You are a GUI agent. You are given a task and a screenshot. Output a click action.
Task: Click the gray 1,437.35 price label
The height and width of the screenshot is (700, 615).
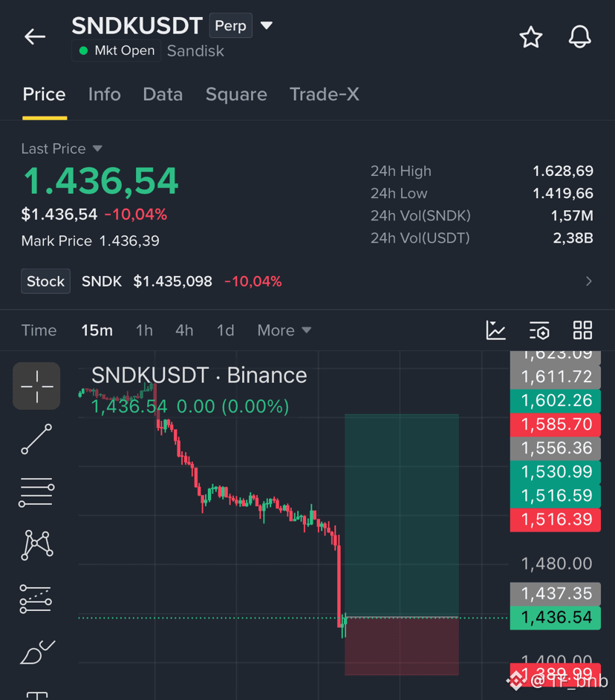pyautogui.click(x=556, y=594)
